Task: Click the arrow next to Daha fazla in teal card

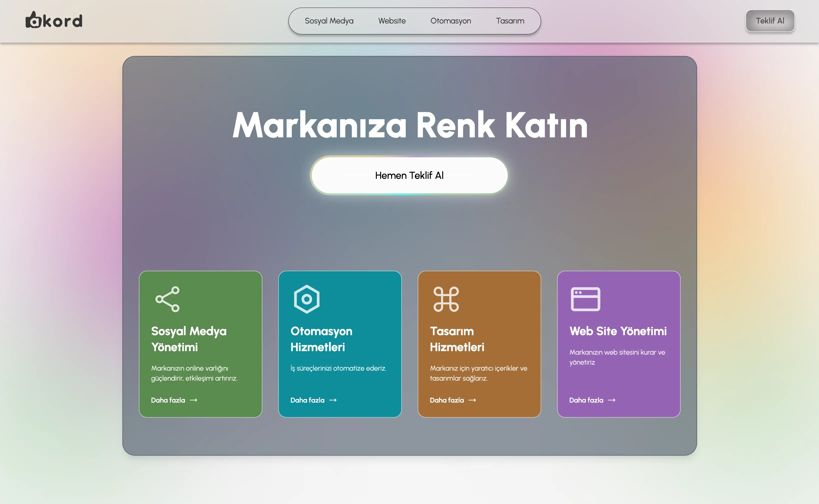Action: tap(333, 400)
